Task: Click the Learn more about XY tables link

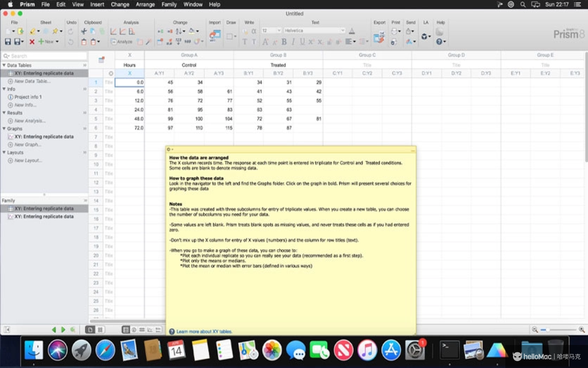Action: coord(204,331)
